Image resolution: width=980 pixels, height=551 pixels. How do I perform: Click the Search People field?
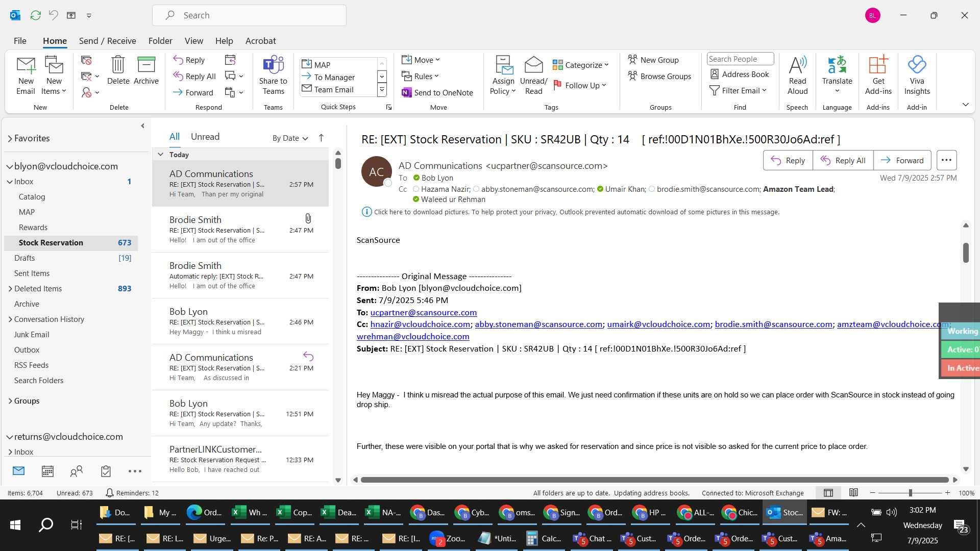(x=740, y=59)
